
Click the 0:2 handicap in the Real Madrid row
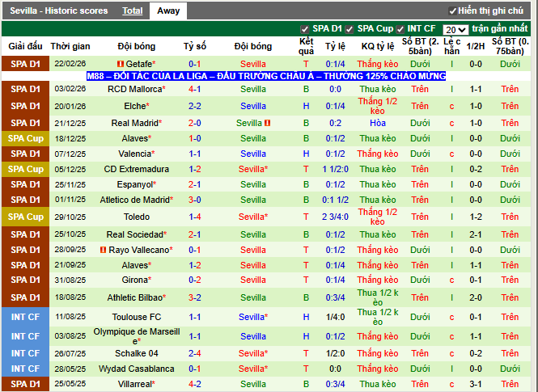pos(335,123)
